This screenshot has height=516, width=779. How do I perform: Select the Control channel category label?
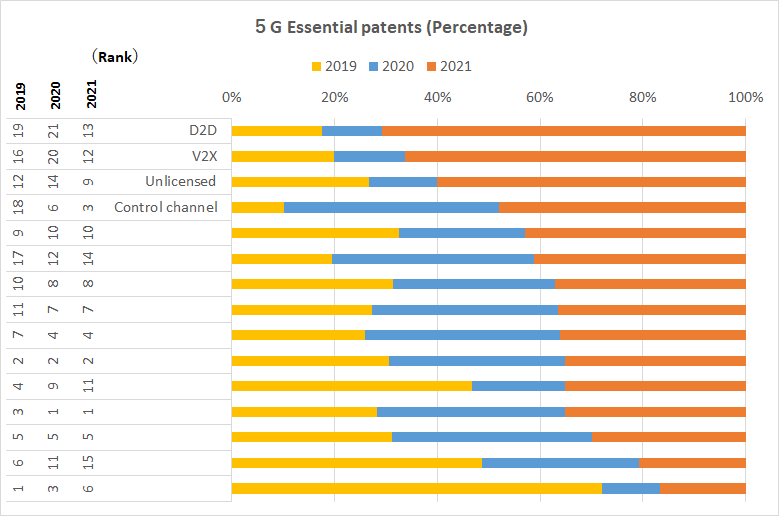tap(165, 207)
